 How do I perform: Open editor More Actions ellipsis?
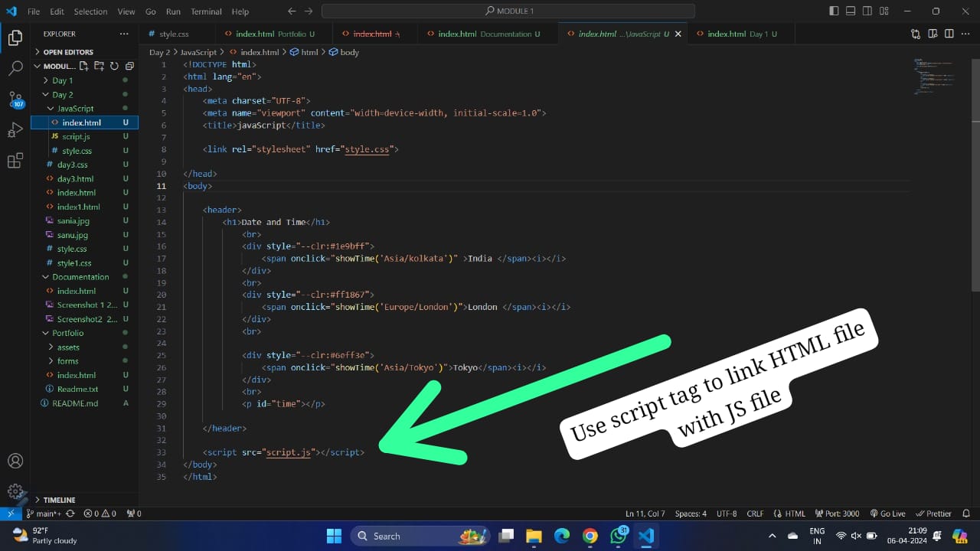[x=966, y=34]
